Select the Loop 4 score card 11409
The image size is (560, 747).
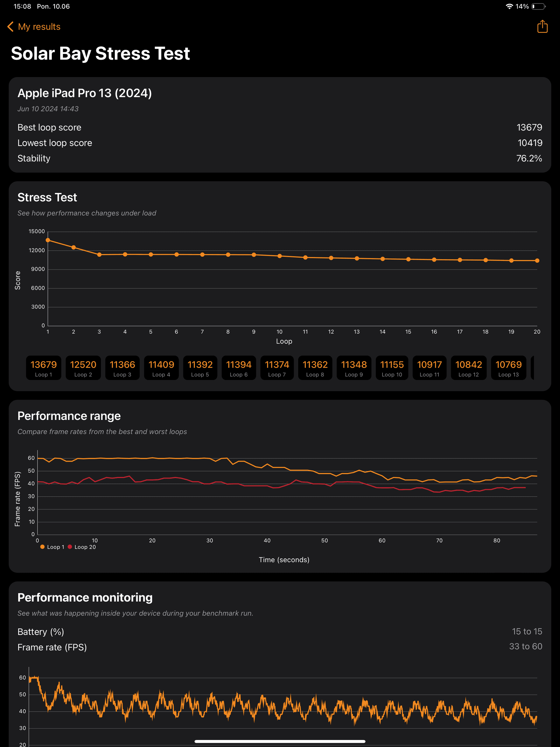pyautogui.click(x=161, y=368)
